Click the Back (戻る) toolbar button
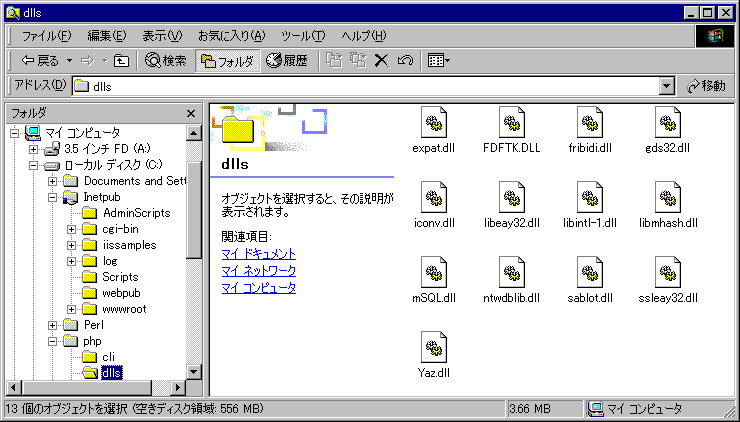Image resolution: width=740 pixels, height=422 pixels. coord(40,60)
